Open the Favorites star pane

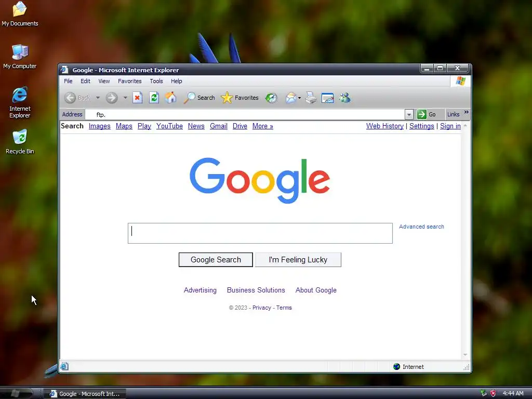pyautogui.click(x=240, y=98)
